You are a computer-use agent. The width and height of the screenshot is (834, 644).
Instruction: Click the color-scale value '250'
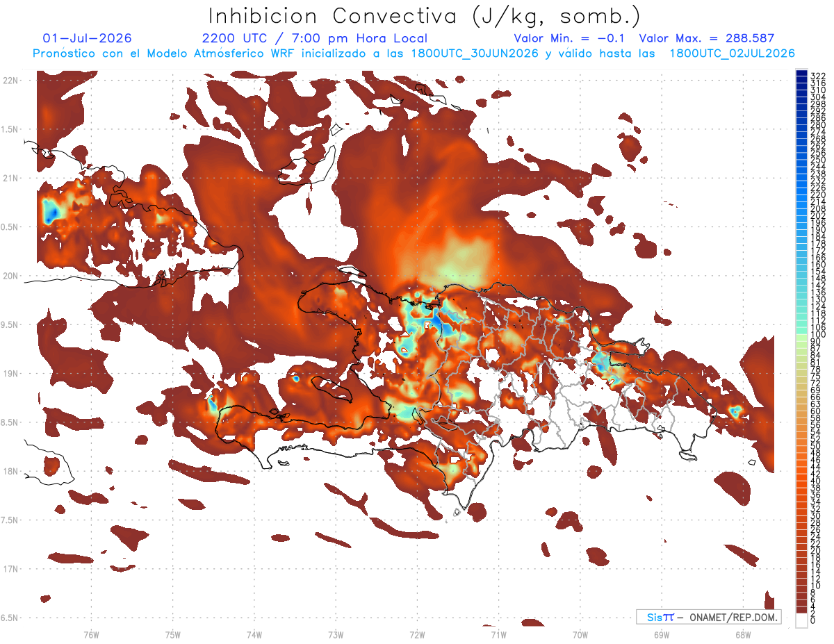tap(818, 160)
